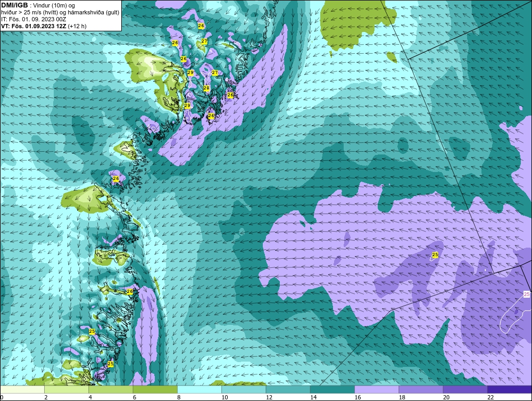
Task: Click the darkest purple legend swatch above 22
Action: [509, 389]
